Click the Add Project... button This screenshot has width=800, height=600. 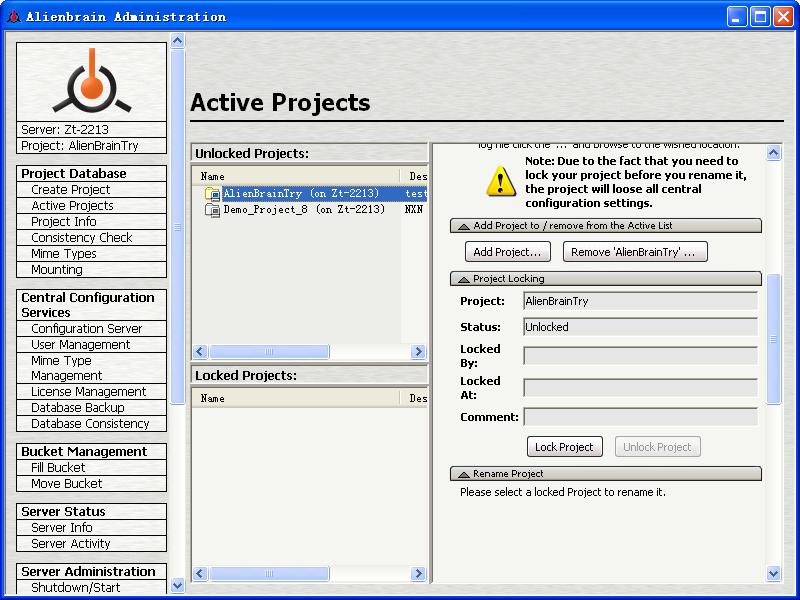[x=508, y=252]
